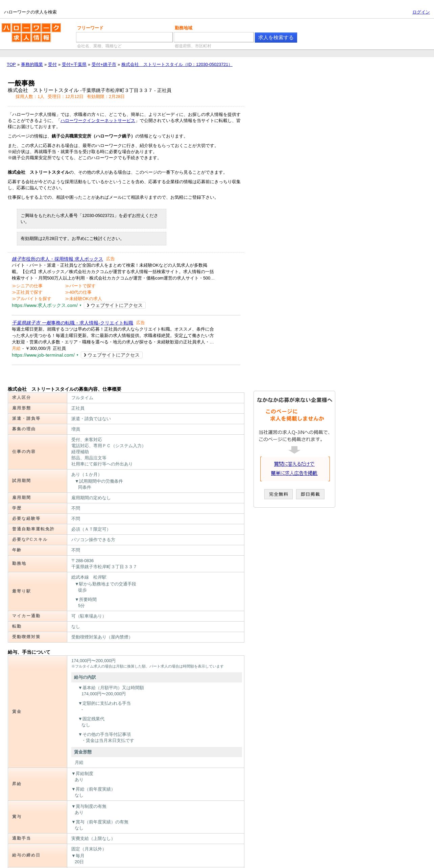
Task: Click the 雇用期間の定めなし value
Action: (x=91, y=498)
